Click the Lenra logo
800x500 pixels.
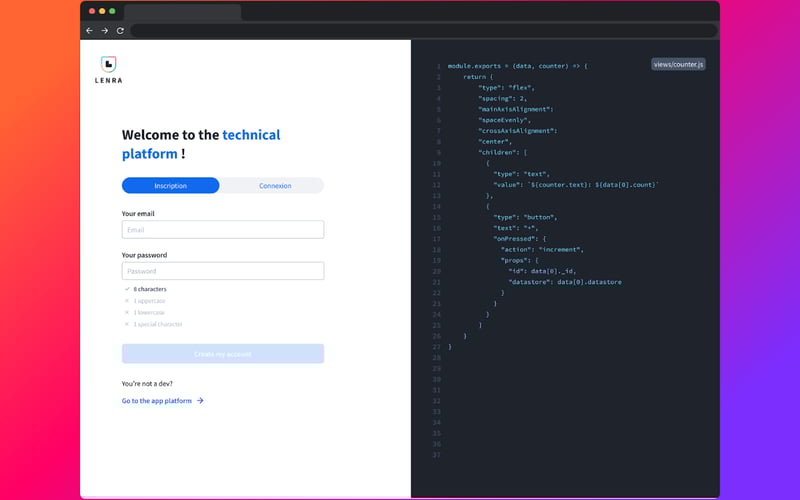pos(109,70)
